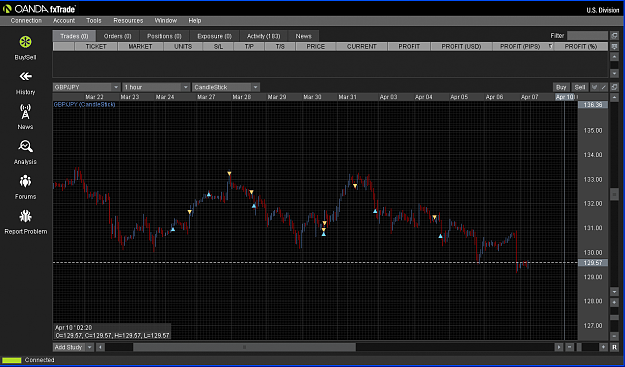Open the Help menu
The height and width of the screenshot is (367, 625).
(x=195, y=20)
